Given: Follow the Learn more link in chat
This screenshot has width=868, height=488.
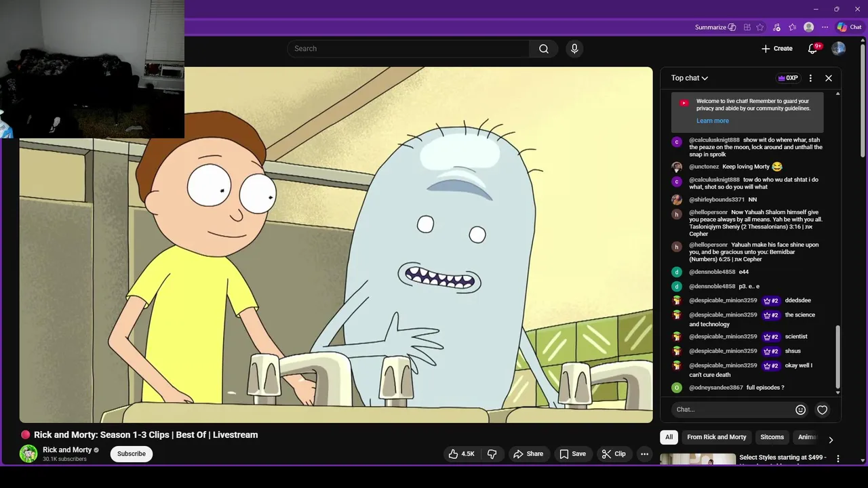Looking at the screenshot, I should 713,121.
